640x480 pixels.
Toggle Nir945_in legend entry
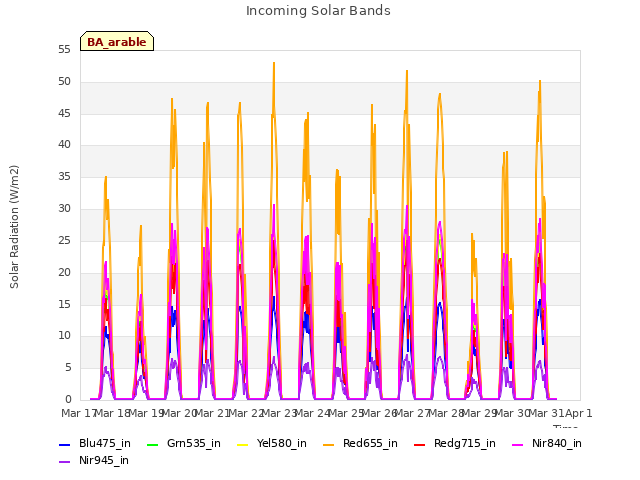(94, 460)
